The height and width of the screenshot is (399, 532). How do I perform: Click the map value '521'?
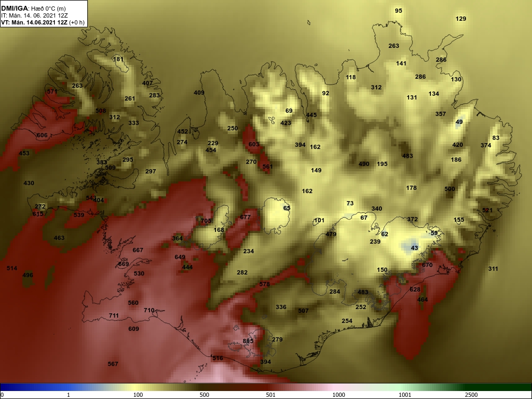(487, 210)
